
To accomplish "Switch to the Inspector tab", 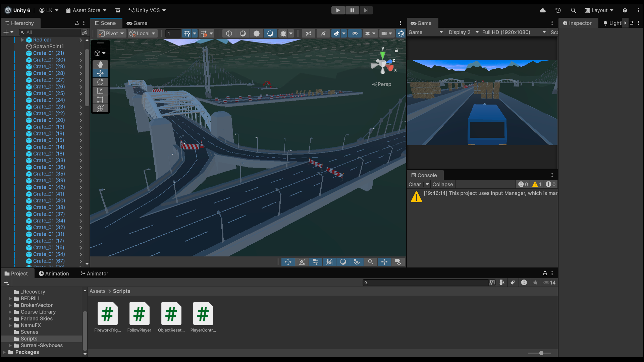I will [x=578, y=23].
